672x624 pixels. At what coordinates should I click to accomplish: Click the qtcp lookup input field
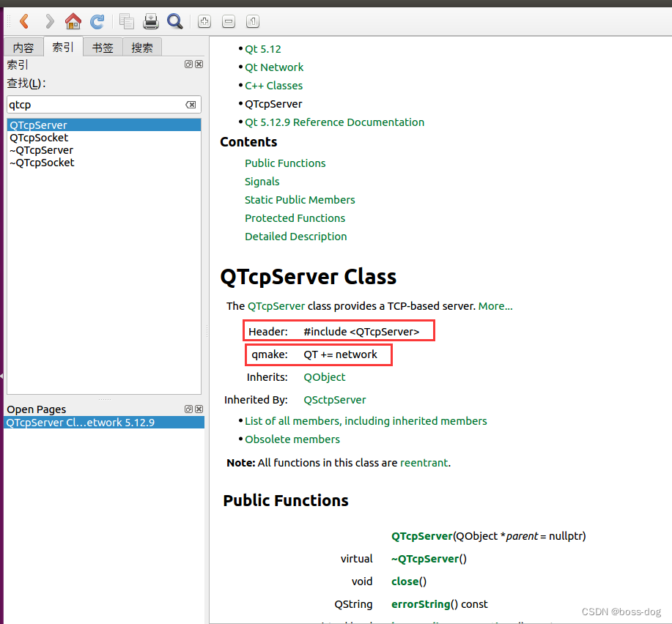click(104, 105)
